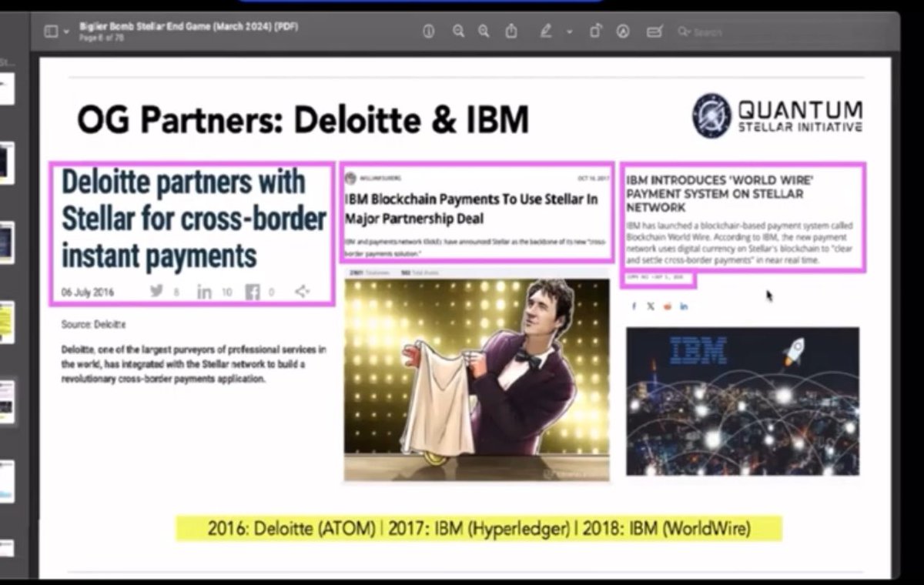Click the Deloitte partners with Stellar headline
Image resolution: width=924 pixels, height=585 pixels.
coord(193,219)
